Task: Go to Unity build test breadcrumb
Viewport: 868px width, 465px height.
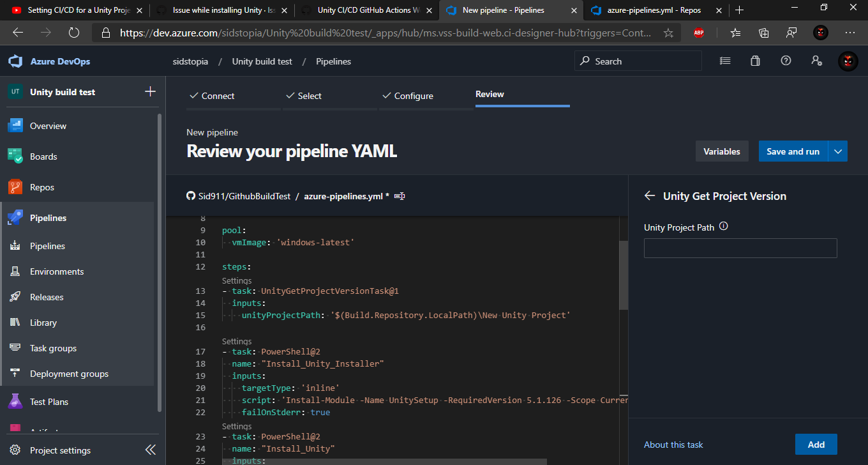Action: click(262, 61)
